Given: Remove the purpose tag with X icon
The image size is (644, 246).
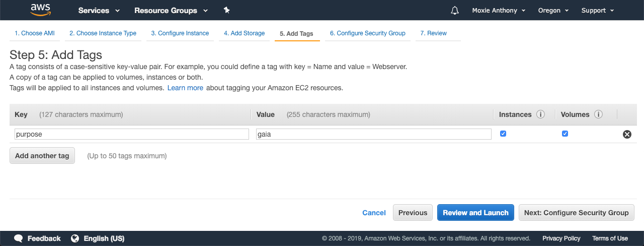Looking at the screenshot, I should pos(627,134).
